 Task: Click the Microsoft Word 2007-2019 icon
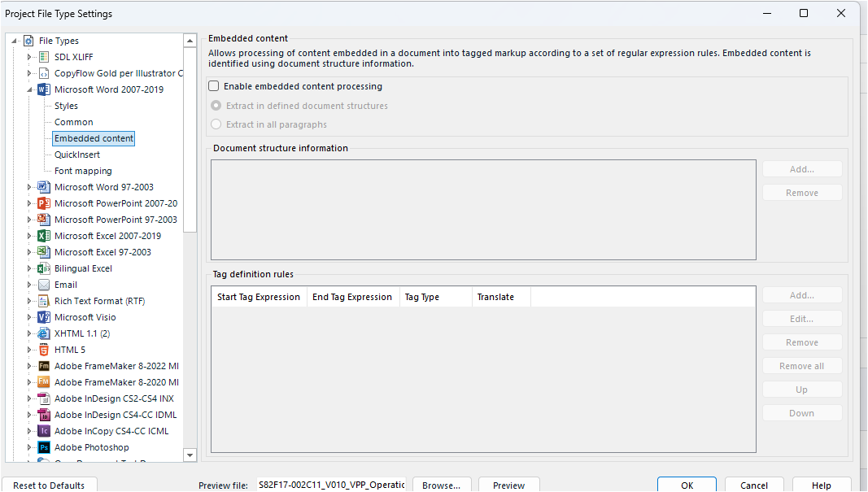(43, 89)
